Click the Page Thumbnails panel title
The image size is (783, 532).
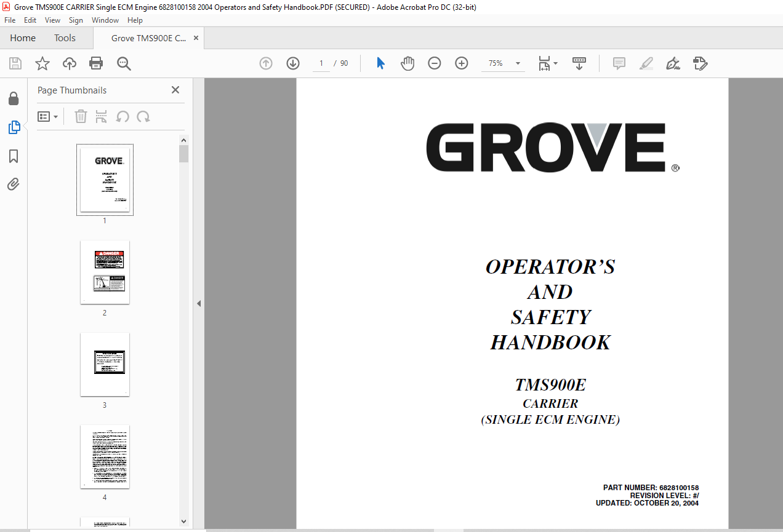72,90
